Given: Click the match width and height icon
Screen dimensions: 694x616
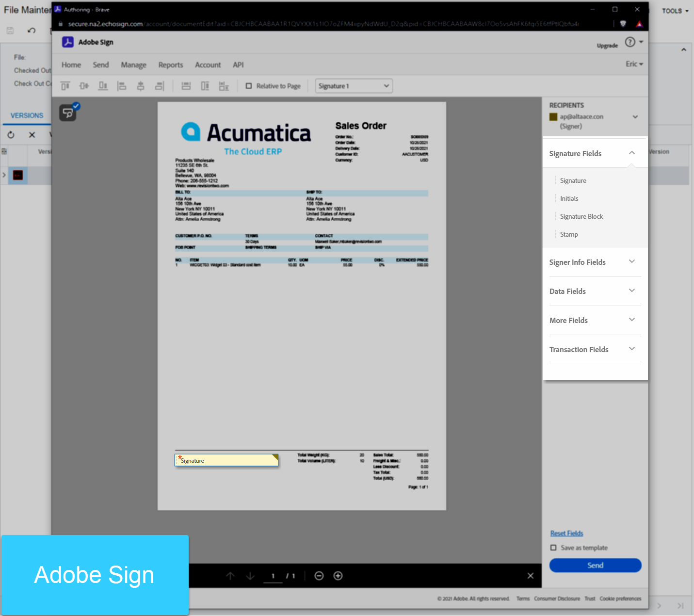Looking at the screenshot, I should coord(224,86).
